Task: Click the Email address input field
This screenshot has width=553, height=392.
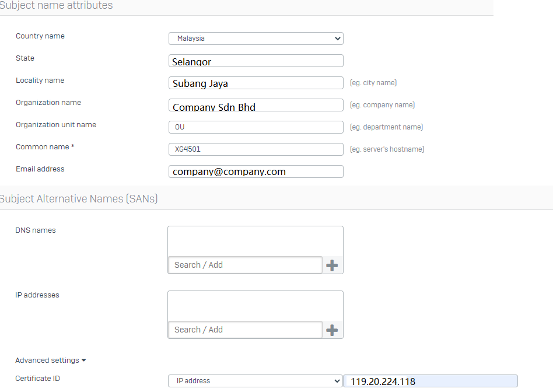Action: point(256,171)
